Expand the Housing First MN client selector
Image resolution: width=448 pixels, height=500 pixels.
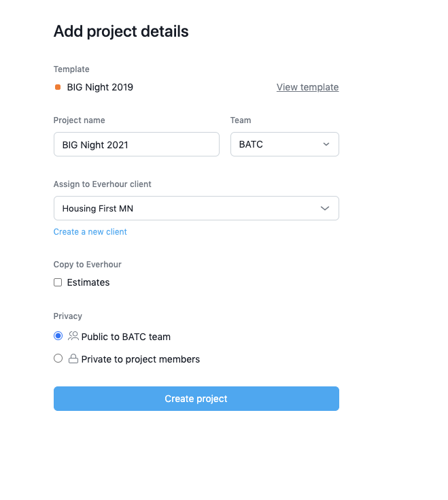[196, 208]
